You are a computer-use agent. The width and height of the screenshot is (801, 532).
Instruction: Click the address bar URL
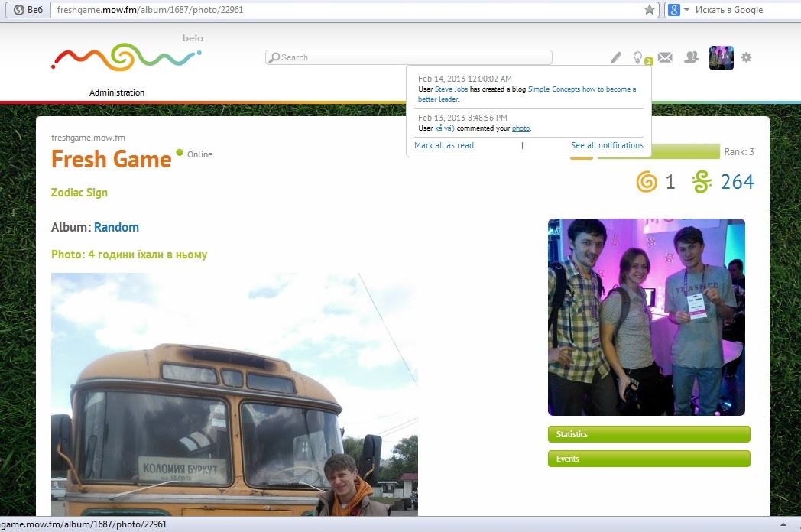(150, 10)
